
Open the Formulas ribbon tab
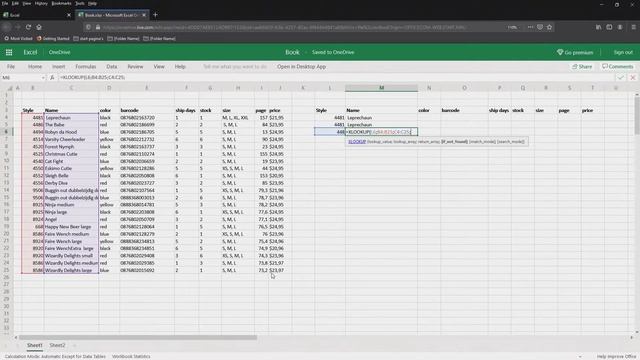(x=86, y=67)
